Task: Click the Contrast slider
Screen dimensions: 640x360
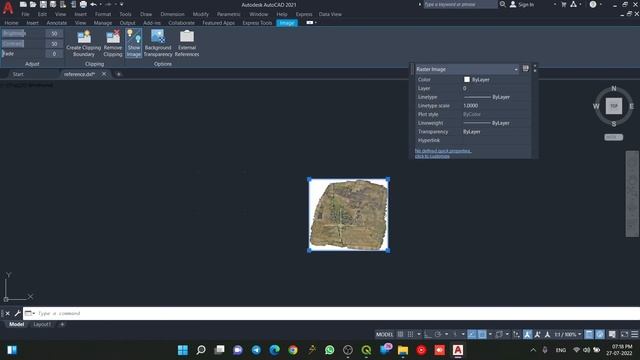Action: tap(22, 43)
